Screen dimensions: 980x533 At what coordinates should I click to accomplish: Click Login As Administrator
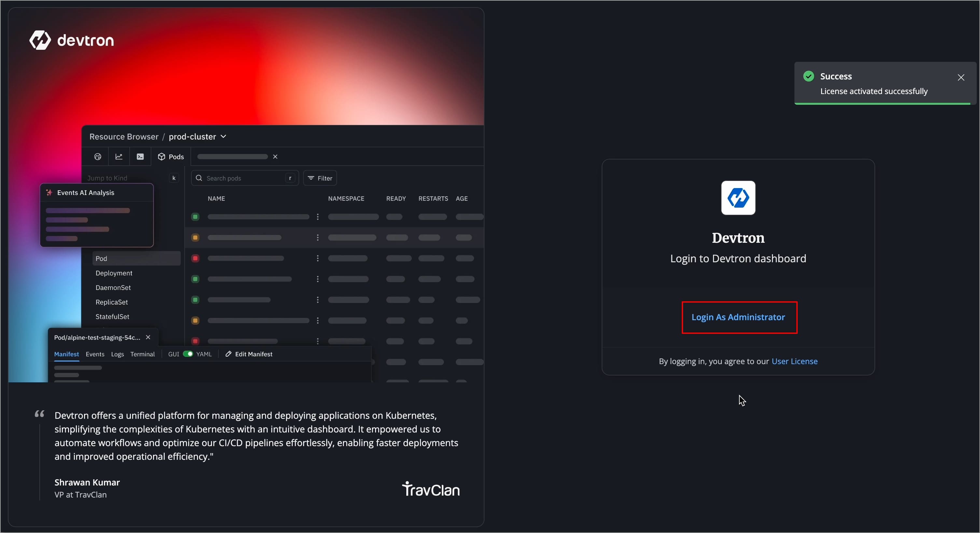tap(739, 318)
